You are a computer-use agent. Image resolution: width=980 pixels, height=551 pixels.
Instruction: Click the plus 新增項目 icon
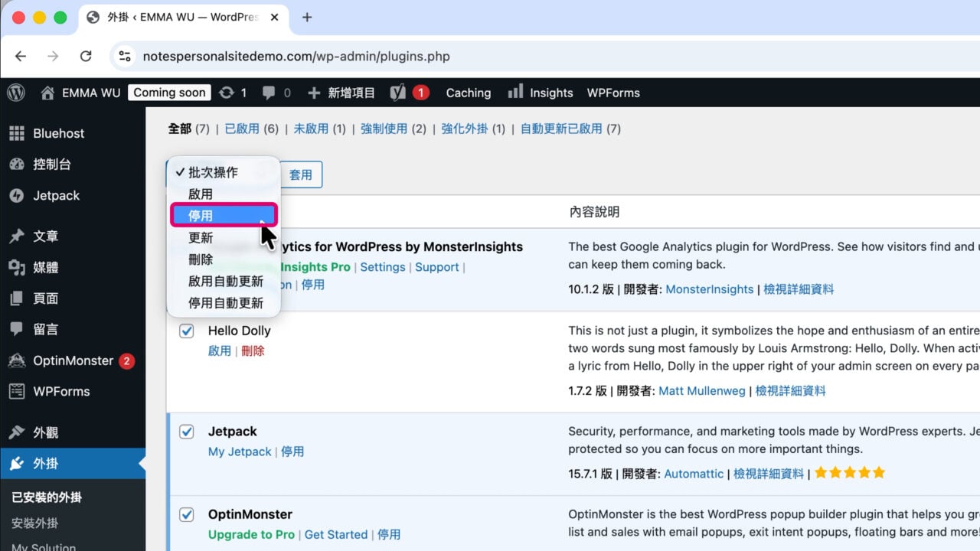pyautogui.click(x=314, y=93)
